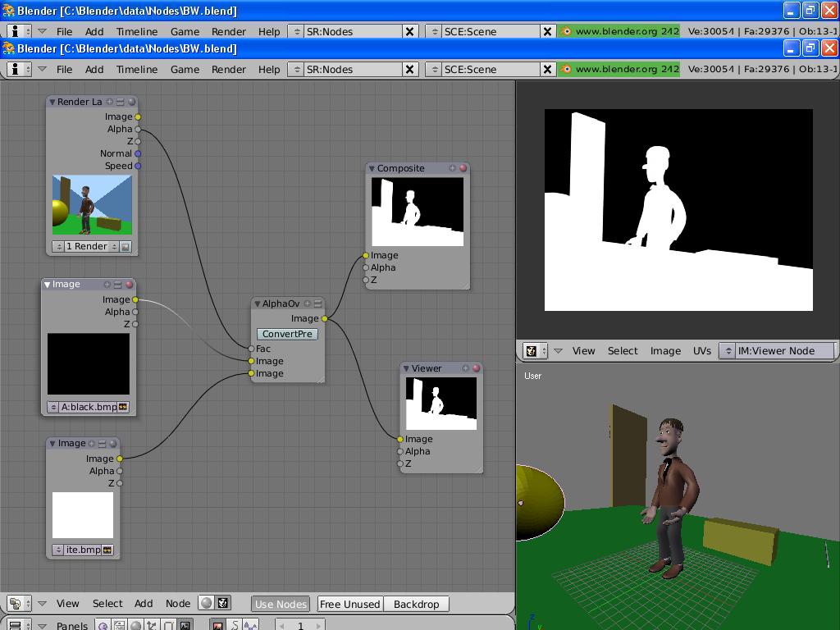The width and height of the screenshot is (840, 630).
Task: Click the red preview sphere on black.bmp Image node
Action: tap(129, 285)
